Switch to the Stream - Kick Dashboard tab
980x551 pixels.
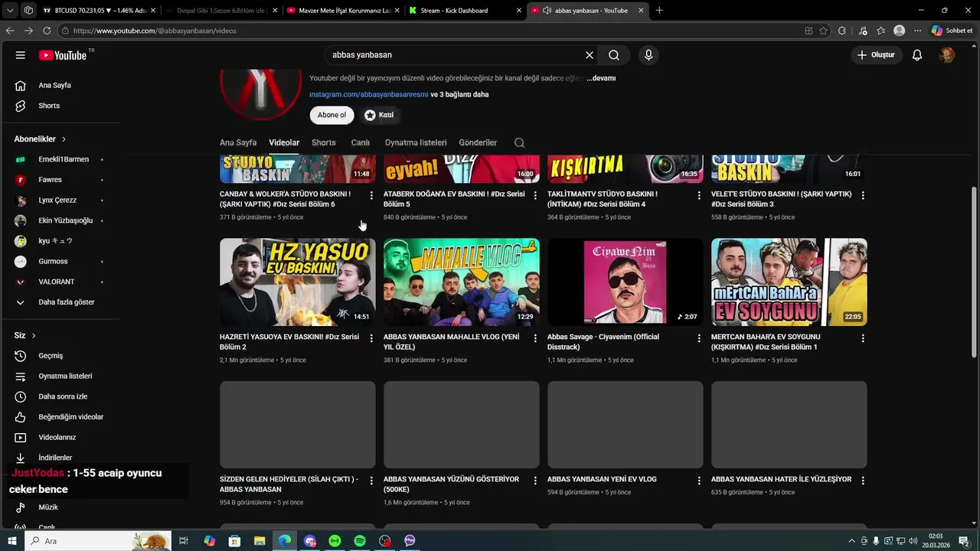point(465,10)
